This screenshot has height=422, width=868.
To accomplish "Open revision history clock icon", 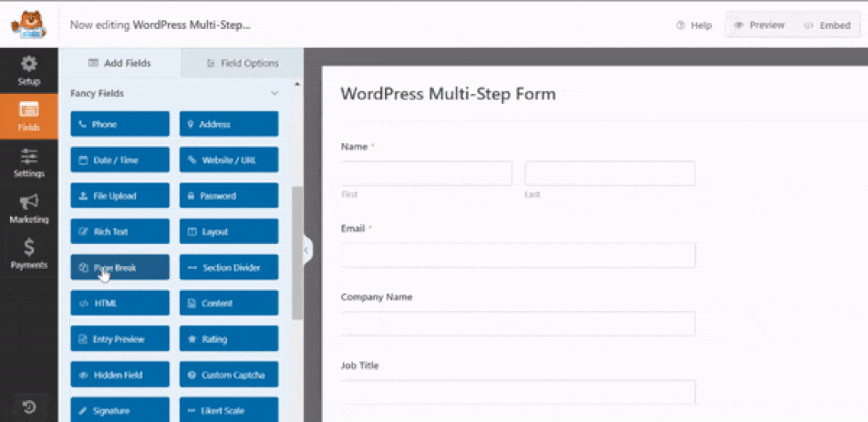I will 29,407.
